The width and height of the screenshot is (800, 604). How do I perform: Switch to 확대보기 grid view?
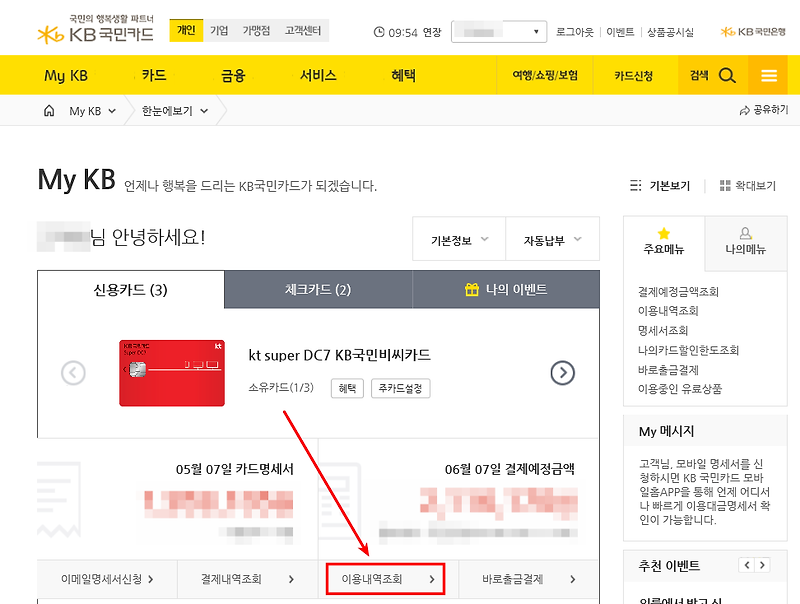coord(747,186)
